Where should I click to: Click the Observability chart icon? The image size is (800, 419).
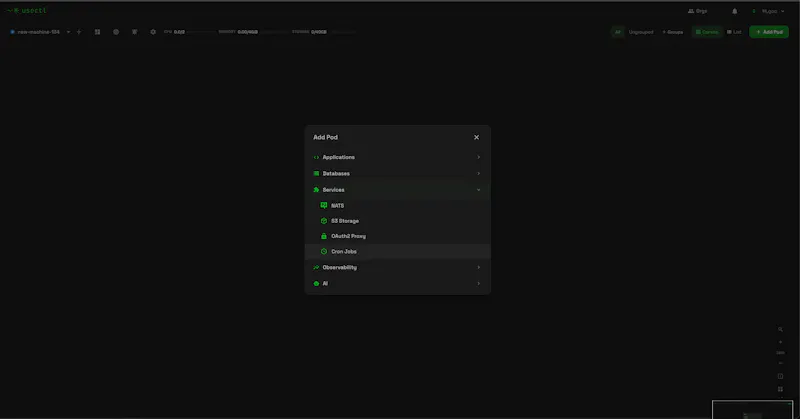click(x=316, y=267)
